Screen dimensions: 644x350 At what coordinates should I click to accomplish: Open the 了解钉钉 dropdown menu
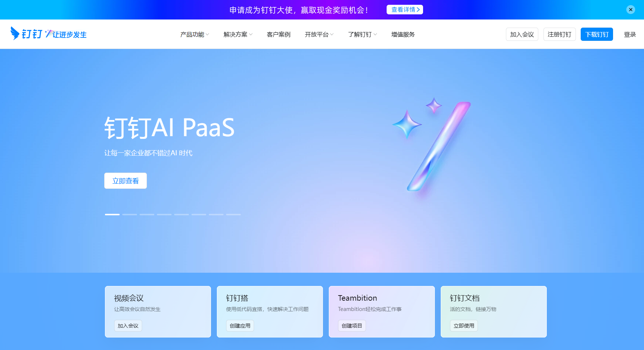pyautogui.click(x=362, y=34)
